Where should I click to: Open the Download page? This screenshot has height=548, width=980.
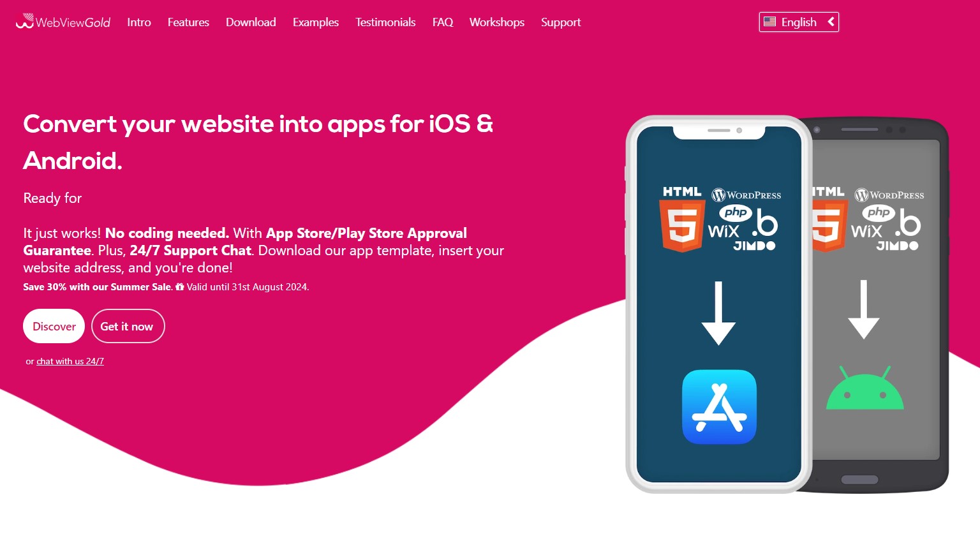pos(251,22)
